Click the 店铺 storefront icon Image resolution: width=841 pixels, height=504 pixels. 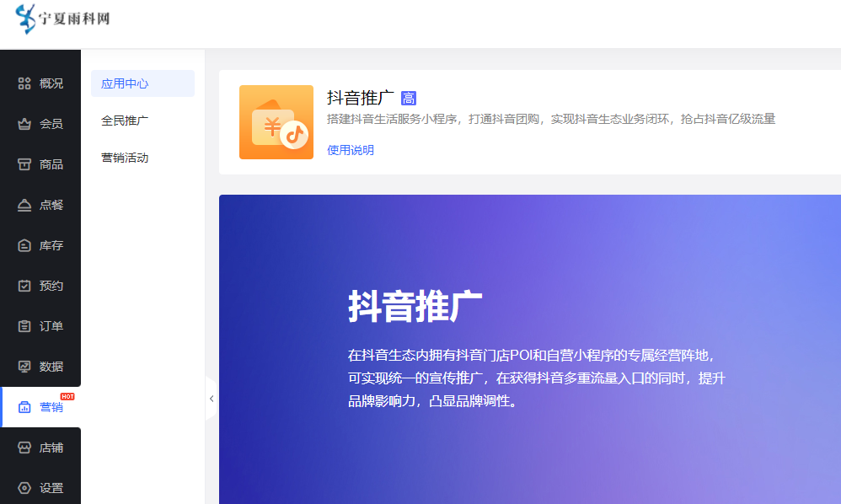(24, 448)
